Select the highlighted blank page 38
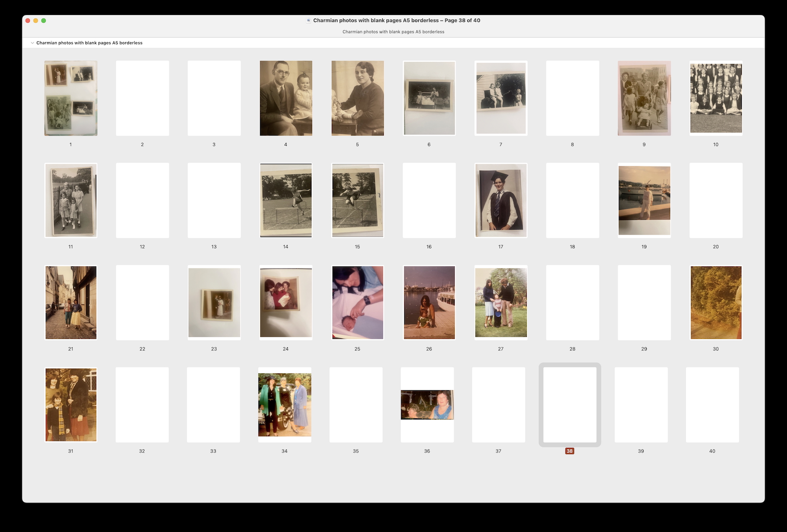Screen dimensions: 787x532 (570, 405)
